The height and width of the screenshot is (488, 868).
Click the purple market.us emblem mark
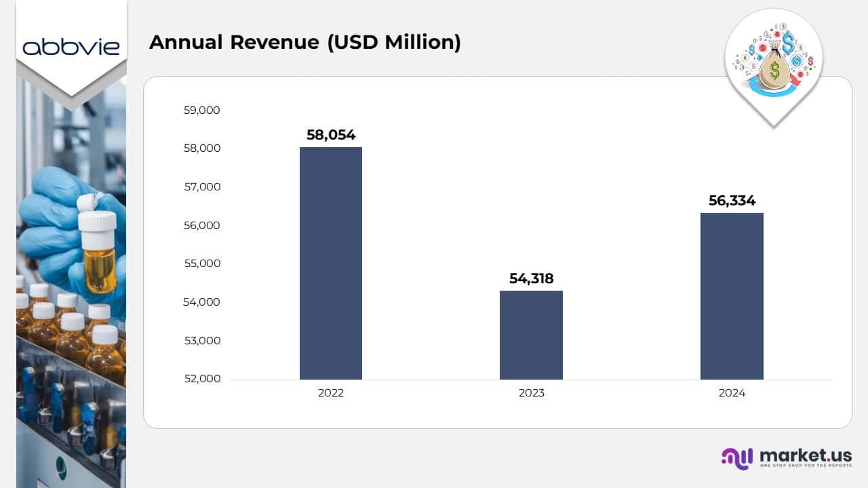pos(736,458)
